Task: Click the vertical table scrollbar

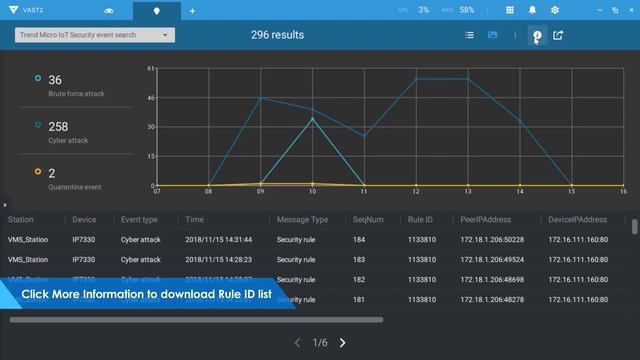Action: tap(634, 227)
